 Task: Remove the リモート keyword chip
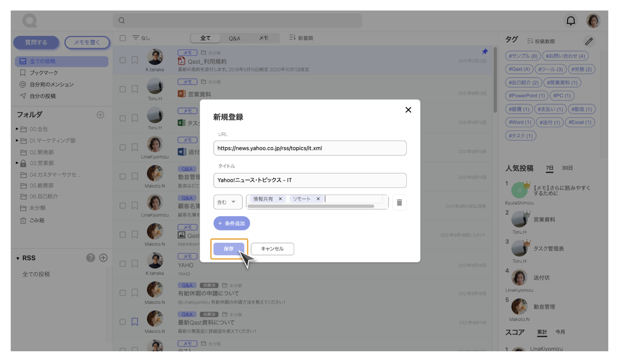pos(318,199)
